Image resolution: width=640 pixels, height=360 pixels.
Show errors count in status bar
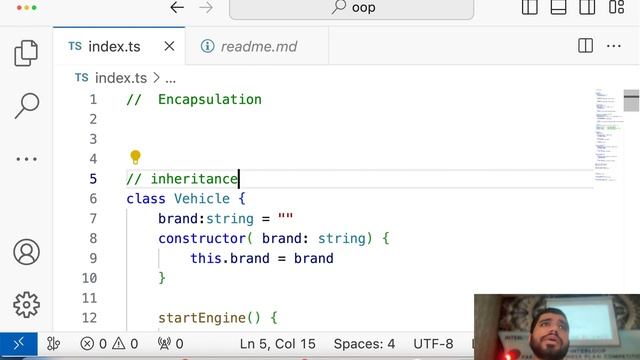[93, 344]
